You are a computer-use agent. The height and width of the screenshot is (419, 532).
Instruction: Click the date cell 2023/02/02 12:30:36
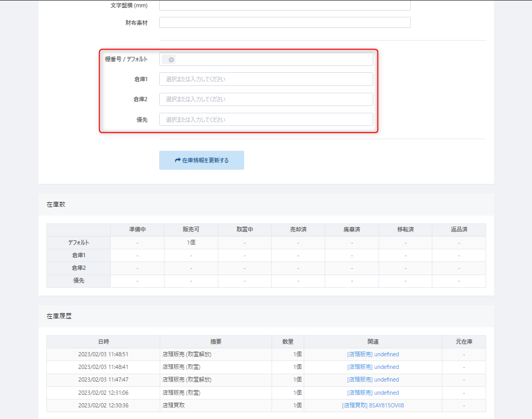tap(103, 405)
